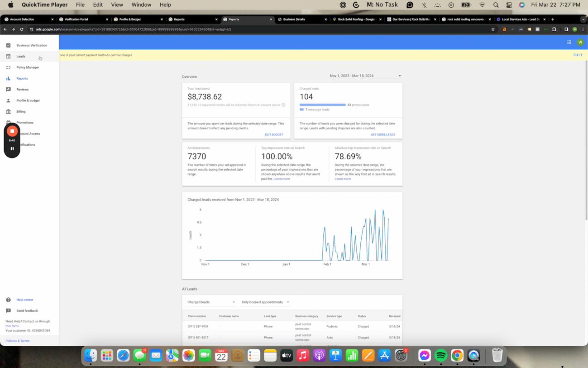Click the Send feedback icon

tap(8, 311)
